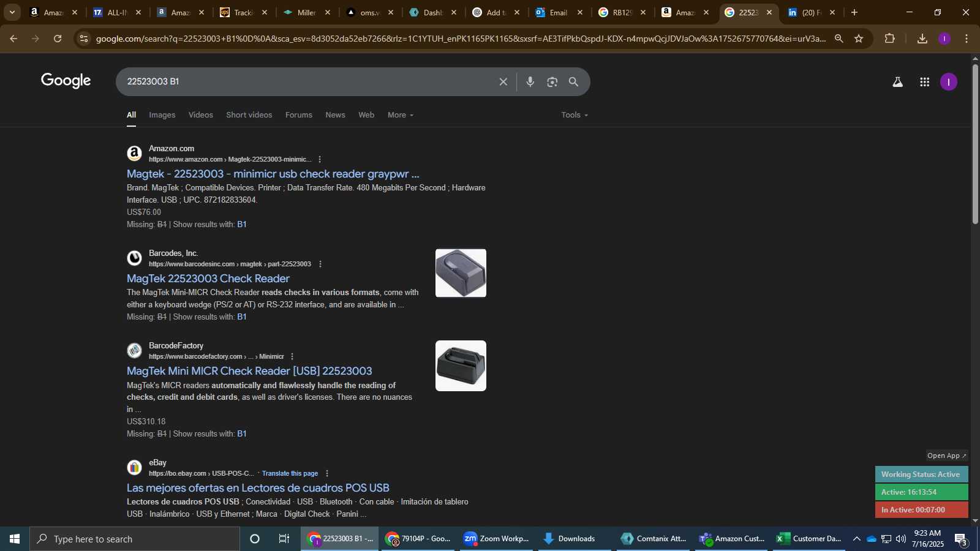Click Translate this page link
Screen dimensions: 980x551
[290, 473]
